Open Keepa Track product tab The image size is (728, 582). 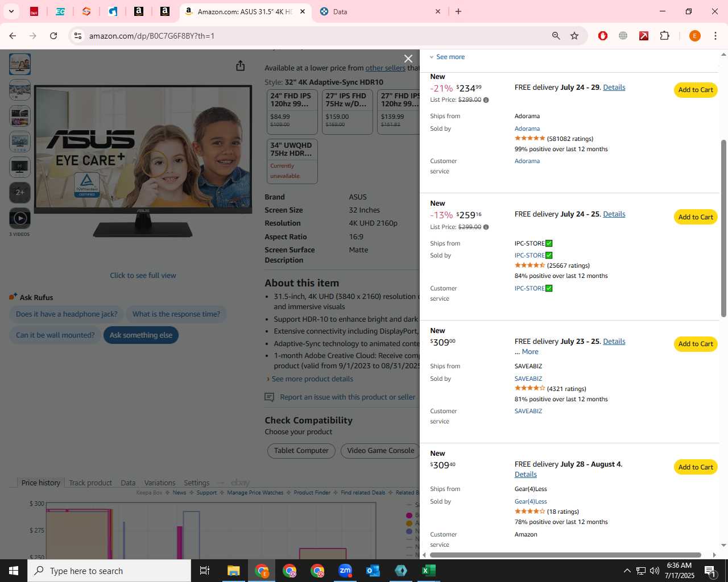coord(90,483)
